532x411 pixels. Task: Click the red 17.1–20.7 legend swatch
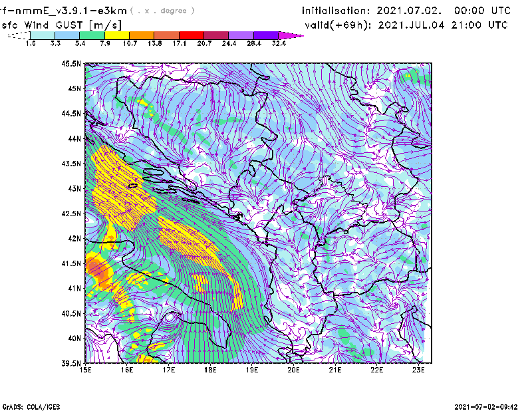[192, 35]
